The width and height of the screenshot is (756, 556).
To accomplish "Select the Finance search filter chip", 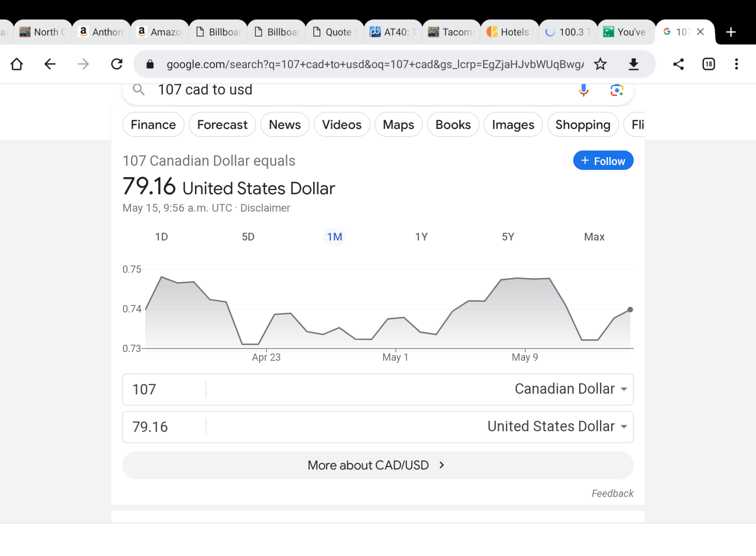I will [153, 125].
